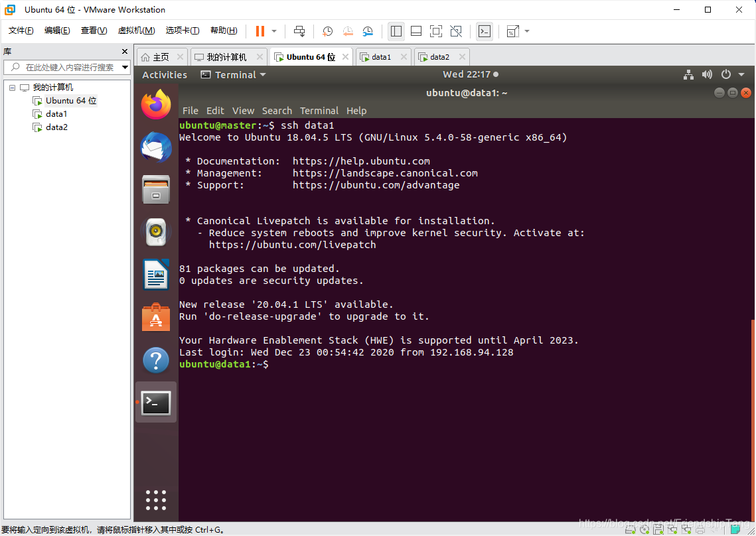Viewport: 756px width, 536px height.
Task: Toggle the thumbnail bar view icon
Action: point(416,31)
